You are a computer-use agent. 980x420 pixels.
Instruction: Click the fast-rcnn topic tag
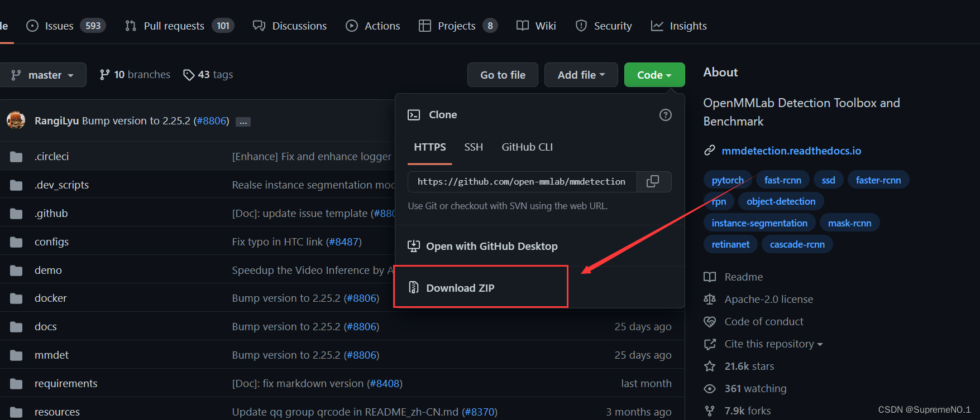point(782,180)
